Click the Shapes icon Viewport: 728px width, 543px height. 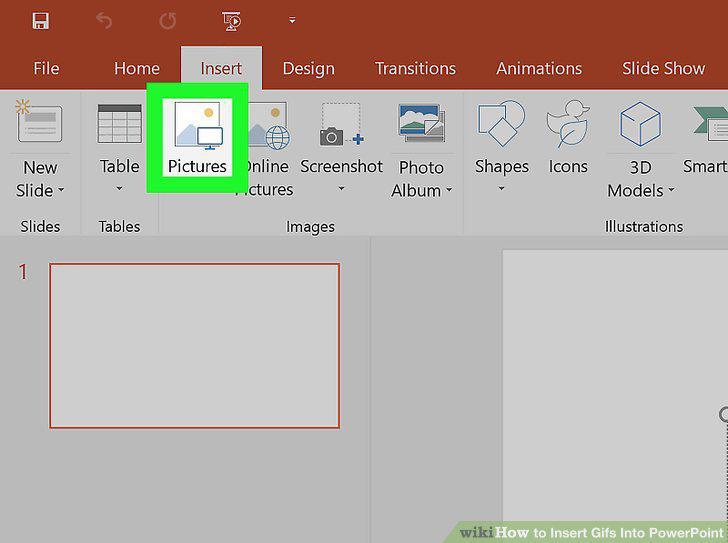click(x=501, y=123)
